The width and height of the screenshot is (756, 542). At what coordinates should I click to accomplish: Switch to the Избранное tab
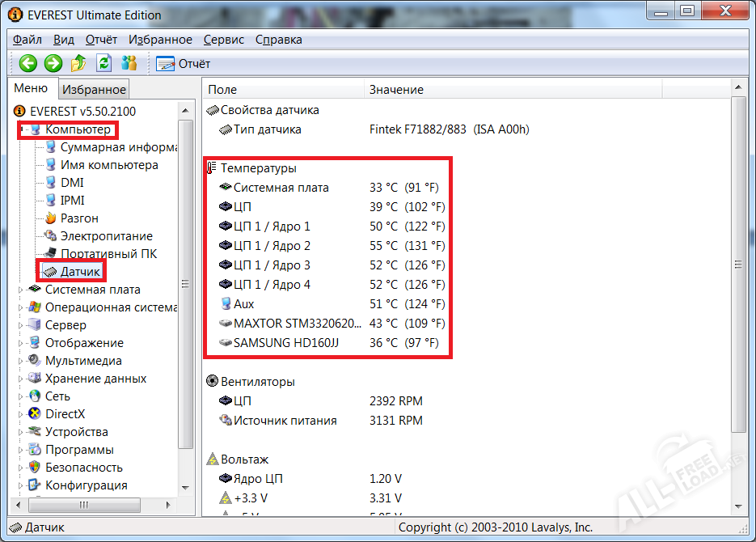point(95,90)
